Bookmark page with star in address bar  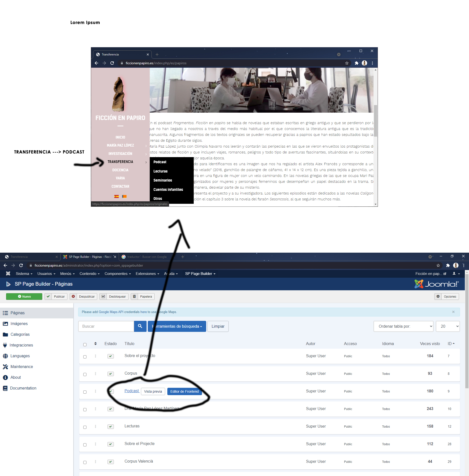tap(438, 265)
